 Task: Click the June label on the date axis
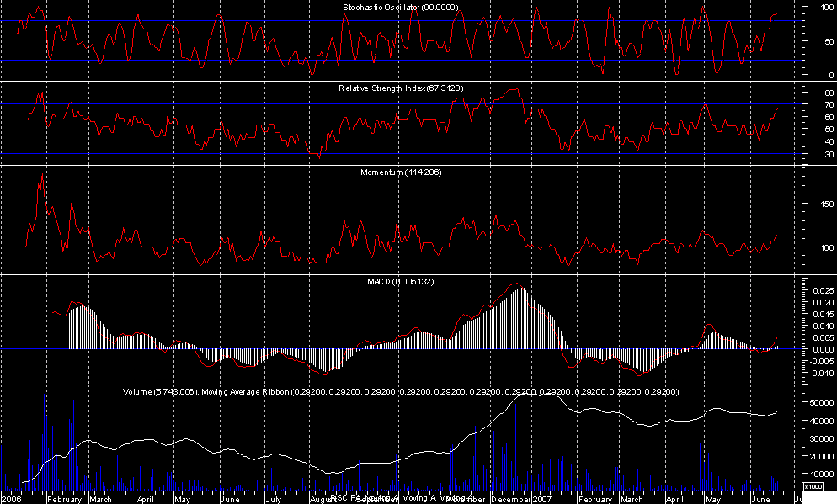(228, 498)
